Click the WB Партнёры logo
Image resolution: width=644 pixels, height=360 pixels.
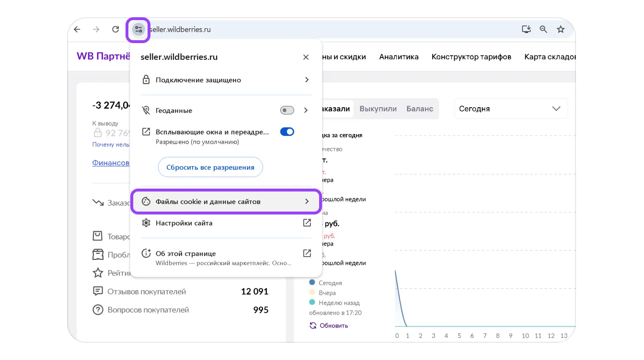click(103, 56)
